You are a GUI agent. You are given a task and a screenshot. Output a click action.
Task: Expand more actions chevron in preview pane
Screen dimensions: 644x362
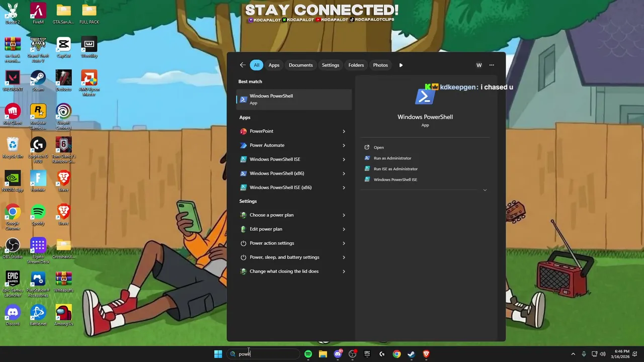485,190
